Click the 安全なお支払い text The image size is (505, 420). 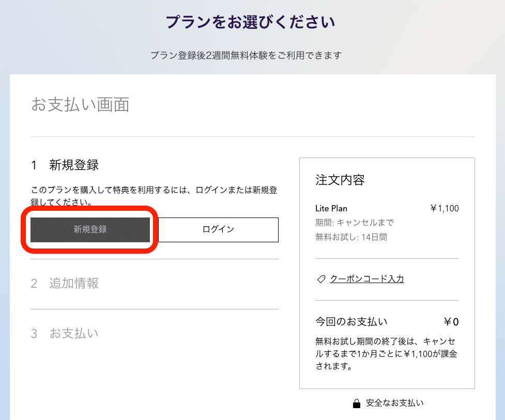[x=394, y=403]
